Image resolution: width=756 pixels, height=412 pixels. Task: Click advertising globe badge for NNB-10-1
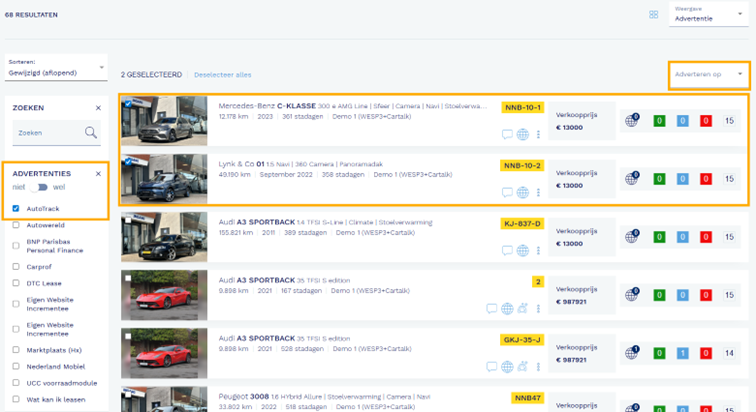[x=632, y=120]
